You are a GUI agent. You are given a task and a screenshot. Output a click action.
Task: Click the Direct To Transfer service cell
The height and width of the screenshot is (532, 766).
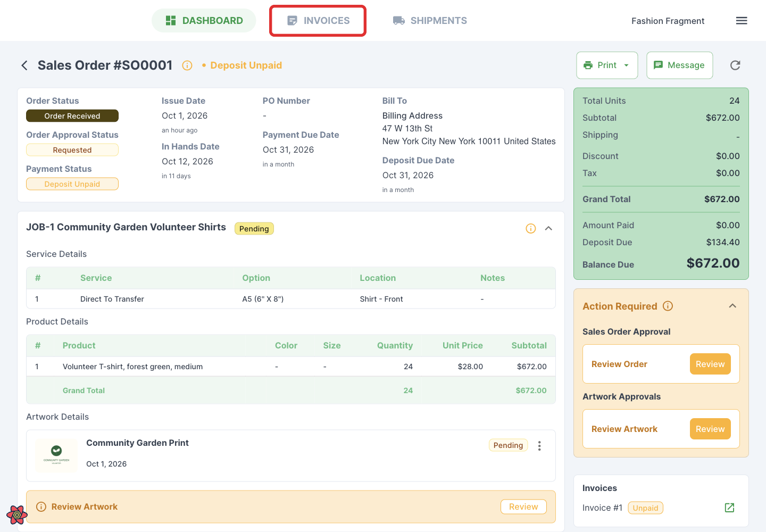(112, 299)
